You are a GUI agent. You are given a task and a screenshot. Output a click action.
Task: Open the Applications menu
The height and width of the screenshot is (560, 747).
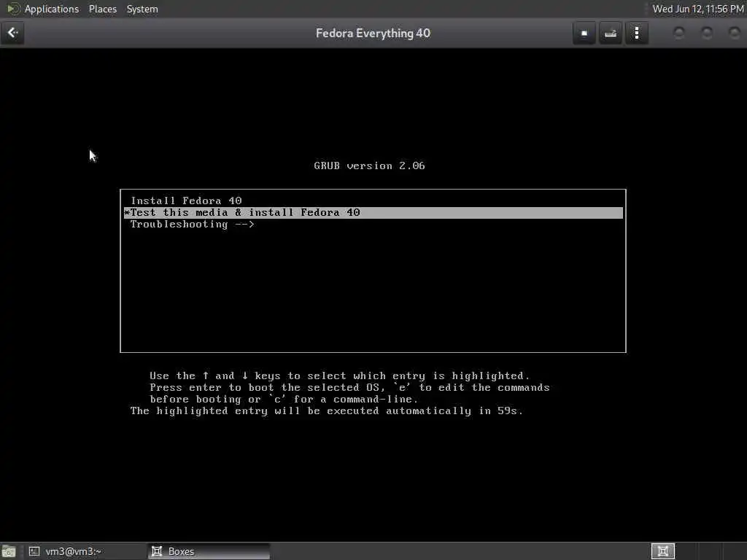(52, 9)
